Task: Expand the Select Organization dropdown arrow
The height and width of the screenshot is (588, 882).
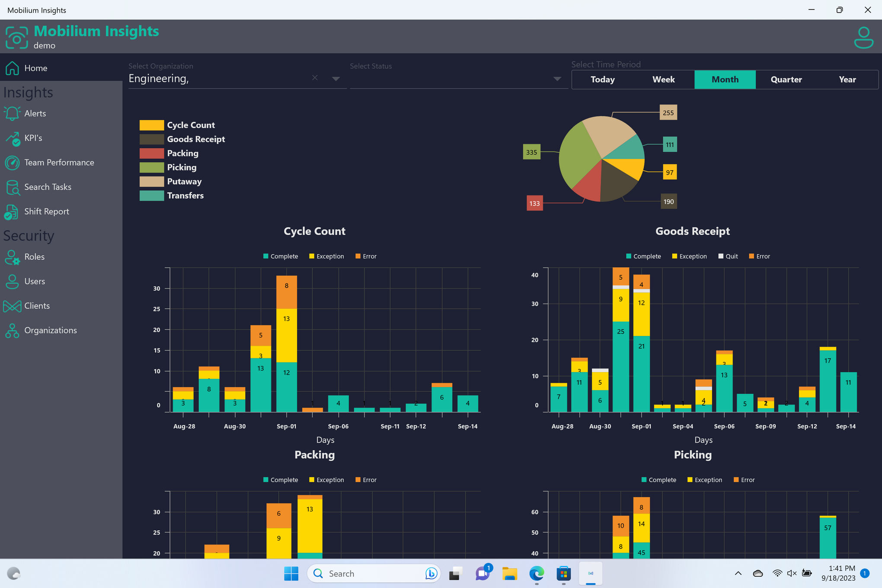Action: point(336,79)
